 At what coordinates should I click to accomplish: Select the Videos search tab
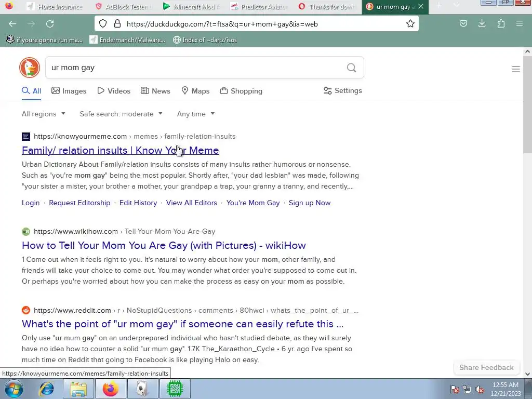pyautogui.click(x=114, y=91)
